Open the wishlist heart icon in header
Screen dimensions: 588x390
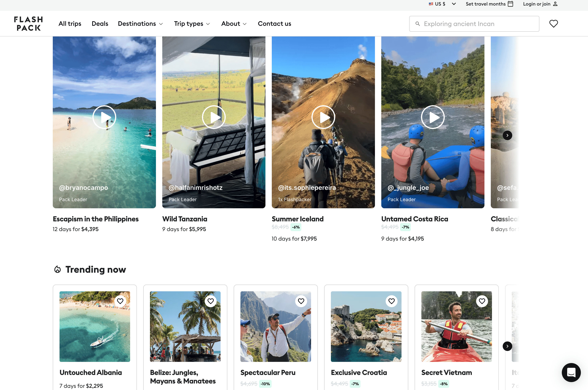553,24
